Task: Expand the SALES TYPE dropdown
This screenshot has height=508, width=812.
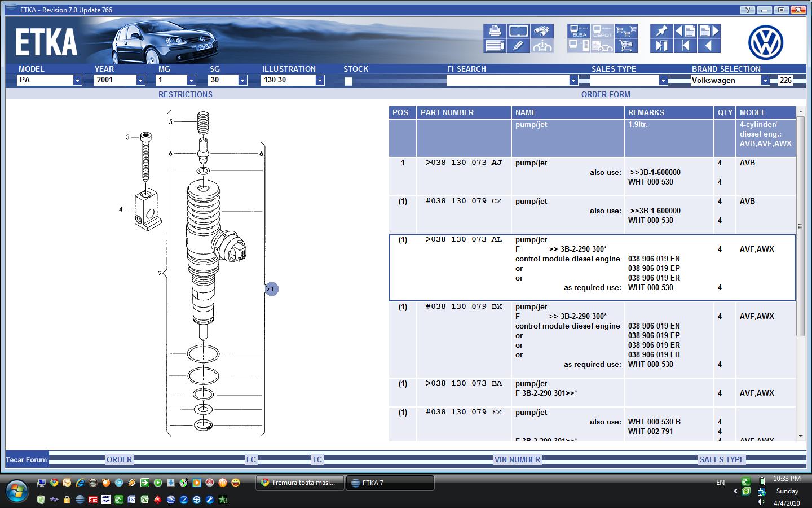Action: click(x=663, y=80)
